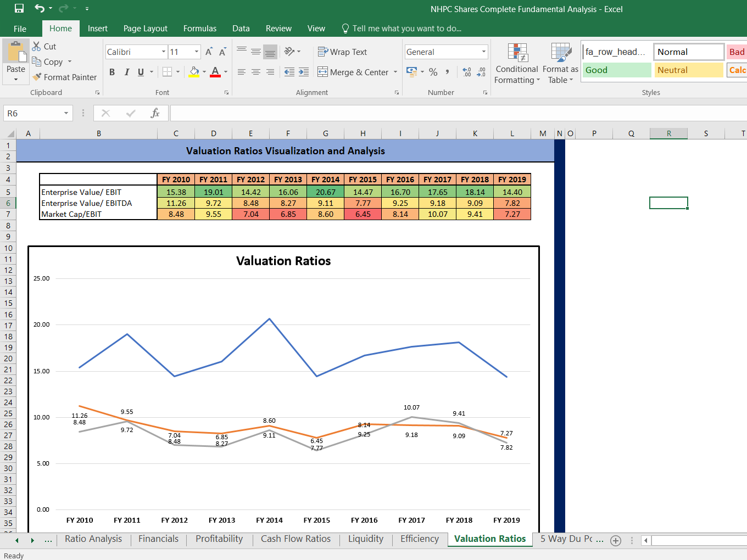Click the red Font Color A
Screen dimensions: 747x560
(215, 72)
